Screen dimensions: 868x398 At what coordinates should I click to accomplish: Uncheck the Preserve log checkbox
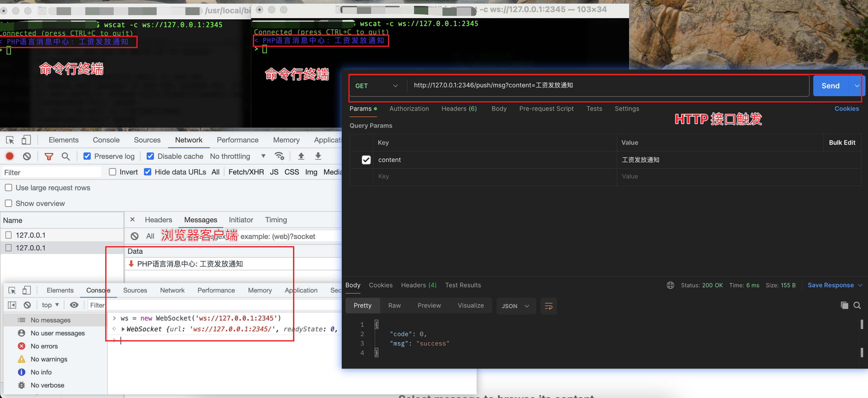pos(87,156)
